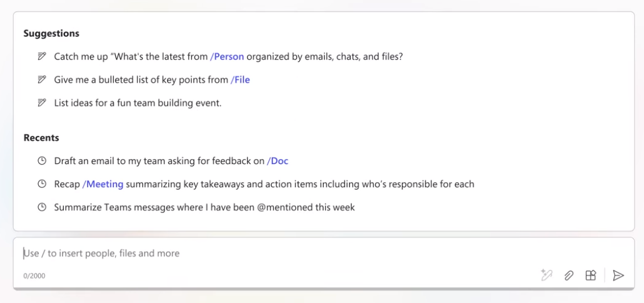The width and height of the screenshot is (644, 303).
Task: Click the /Meeting placeholder link
Action: coord(103,184)
